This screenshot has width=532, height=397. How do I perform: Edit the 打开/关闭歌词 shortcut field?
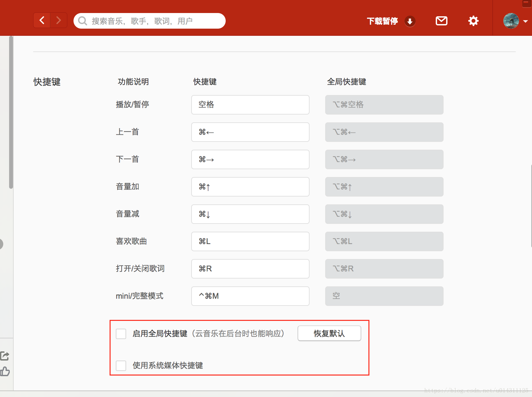coord(250,269)
